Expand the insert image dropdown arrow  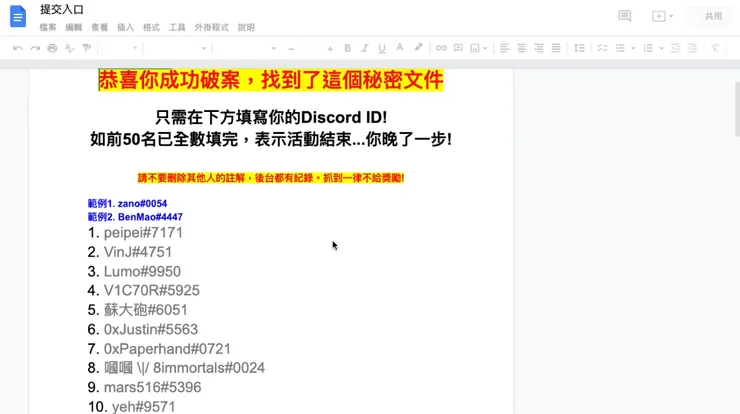click(485, 49)
